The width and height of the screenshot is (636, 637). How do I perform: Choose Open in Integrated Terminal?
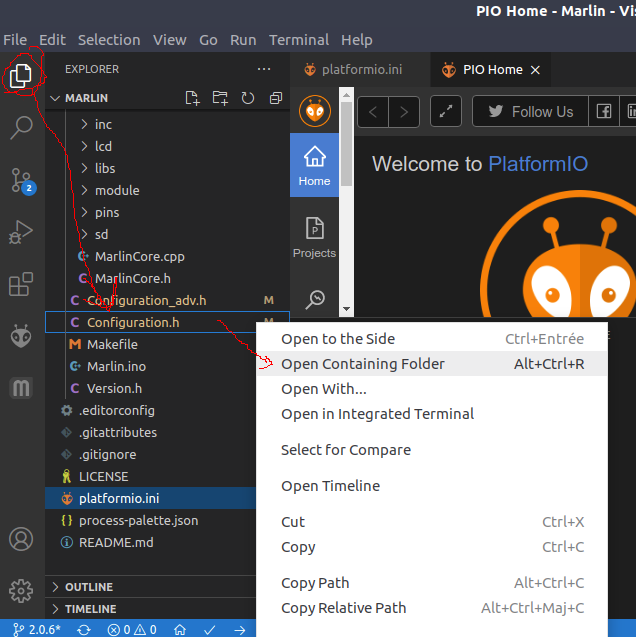point(432,414)
